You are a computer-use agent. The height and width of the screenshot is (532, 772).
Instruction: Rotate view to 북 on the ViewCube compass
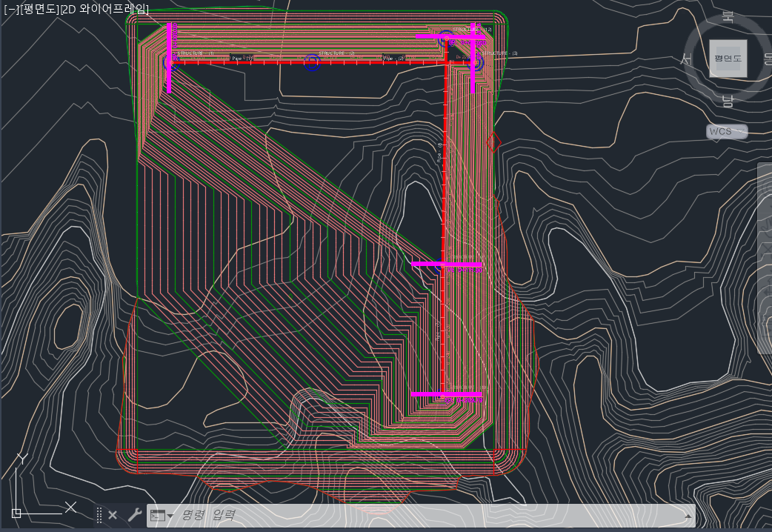coord(728,17)
